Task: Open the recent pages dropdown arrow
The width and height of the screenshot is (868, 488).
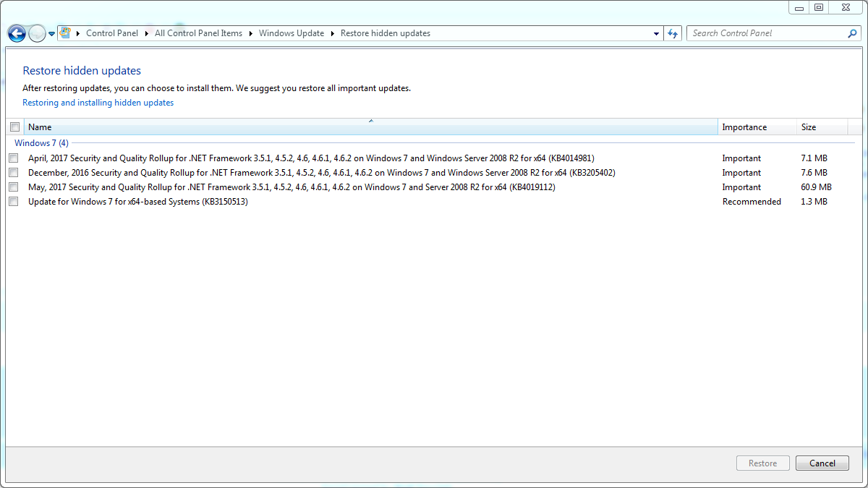Action: (x=52, y=34)
